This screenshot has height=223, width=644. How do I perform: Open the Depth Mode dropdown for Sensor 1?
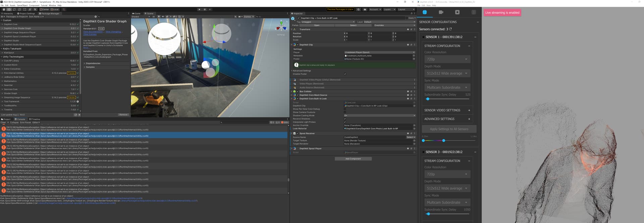point(447,73)
